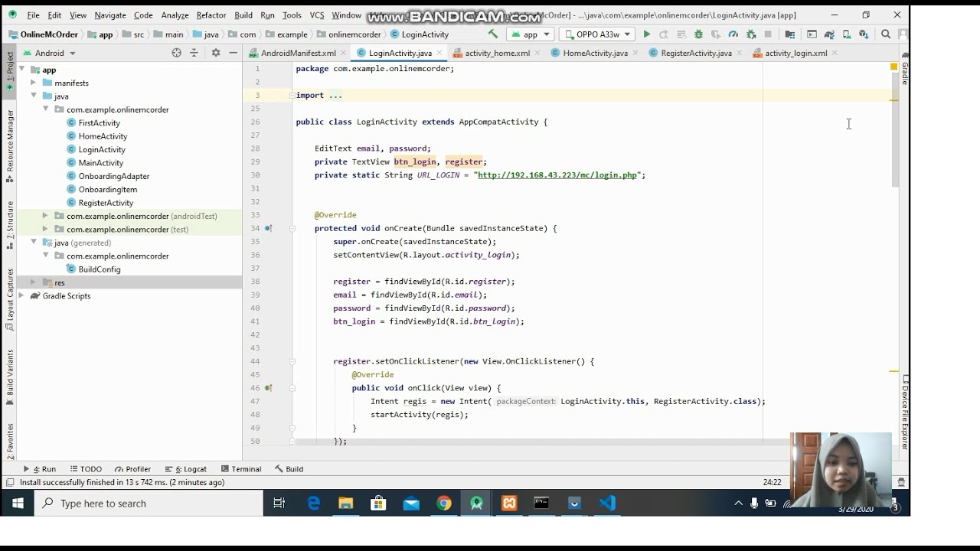Open the OPPO A33w device dropdown
Viewport: 980px width, 551px height.
[x=597, y=34]
